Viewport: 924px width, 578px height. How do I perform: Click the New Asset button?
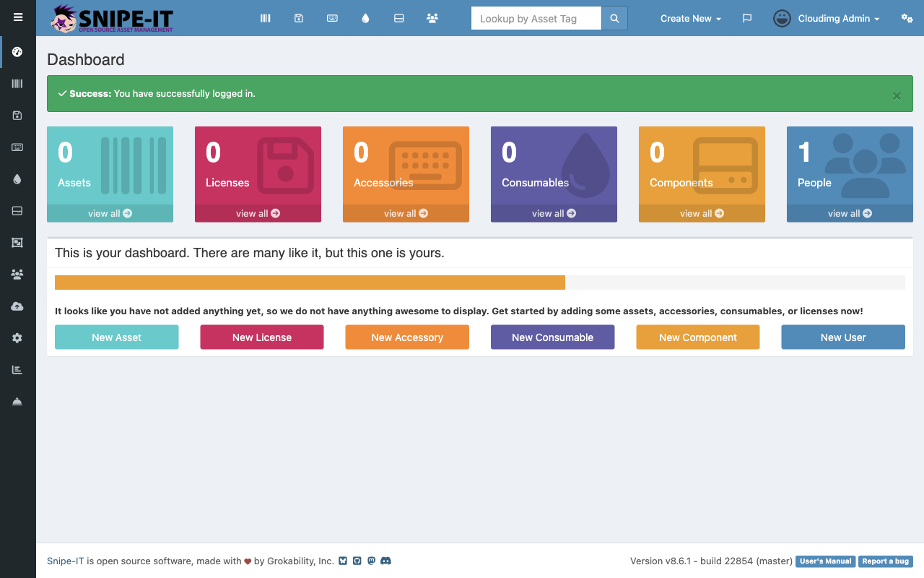[116, 337]
